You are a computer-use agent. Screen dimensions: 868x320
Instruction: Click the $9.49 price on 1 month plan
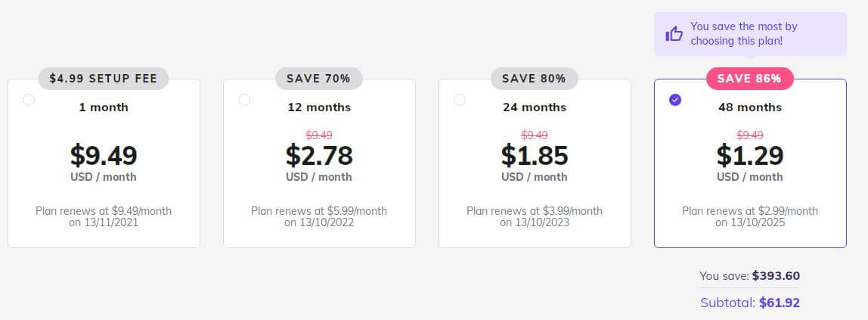coord(104,155)
